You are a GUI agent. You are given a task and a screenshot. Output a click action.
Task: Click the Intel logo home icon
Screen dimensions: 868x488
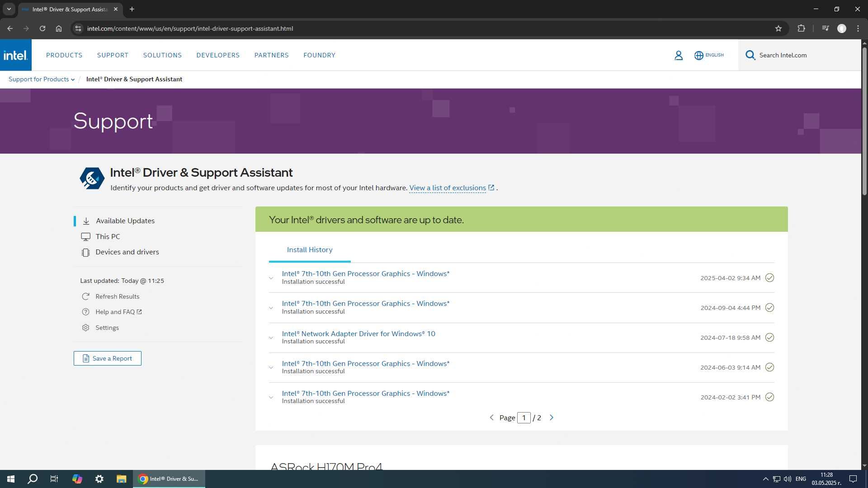tap(16, 55)
